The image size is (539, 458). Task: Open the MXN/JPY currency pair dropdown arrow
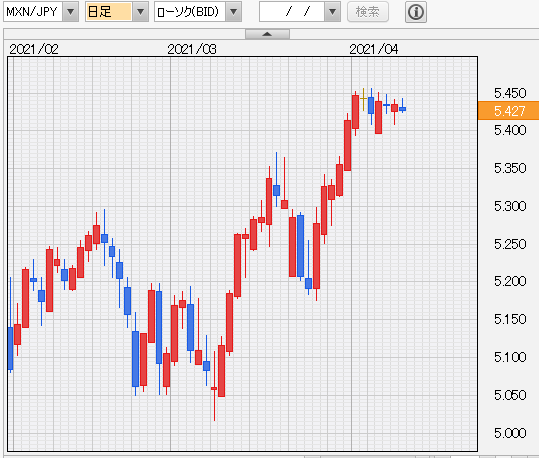[x=70, y=12]
